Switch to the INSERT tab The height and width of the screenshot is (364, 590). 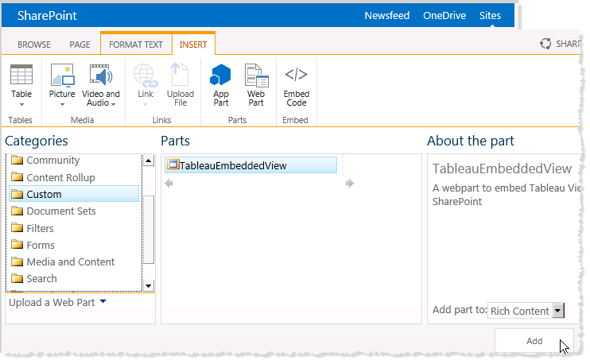pyautogui.click(x=193, y=45)
